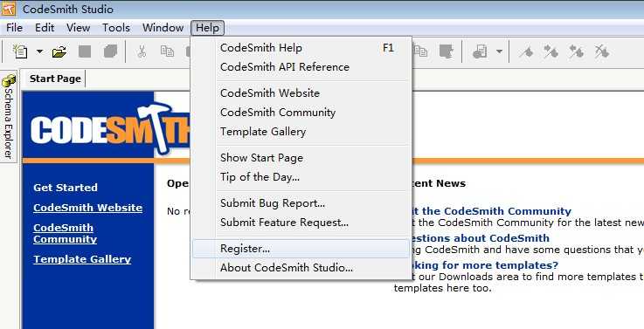Click the F1 shortcut label in menu
Viewport: 644px width, 329px height.
click(388, 48)
